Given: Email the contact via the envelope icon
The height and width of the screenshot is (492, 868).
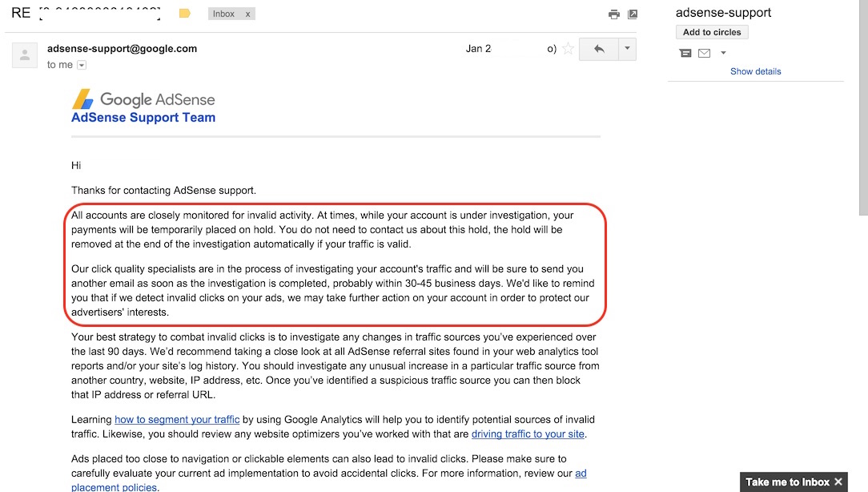Looking at the screenshot, I should click(704, 53).
